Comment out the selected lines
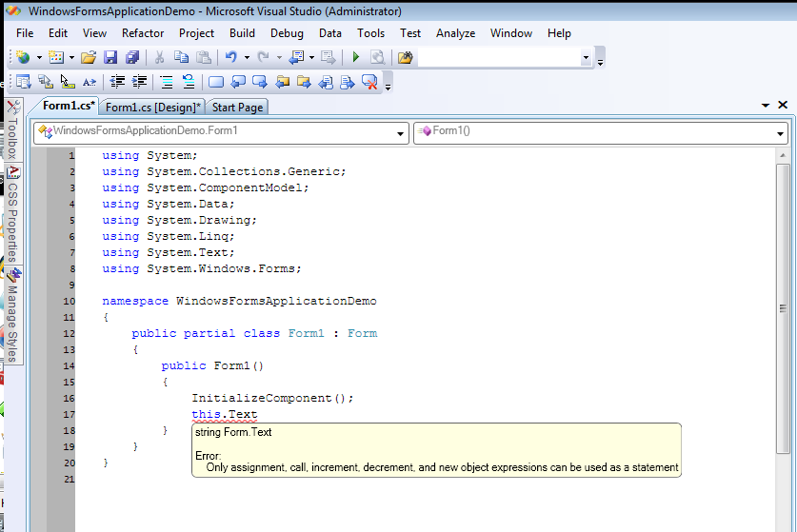 point(167,81)
